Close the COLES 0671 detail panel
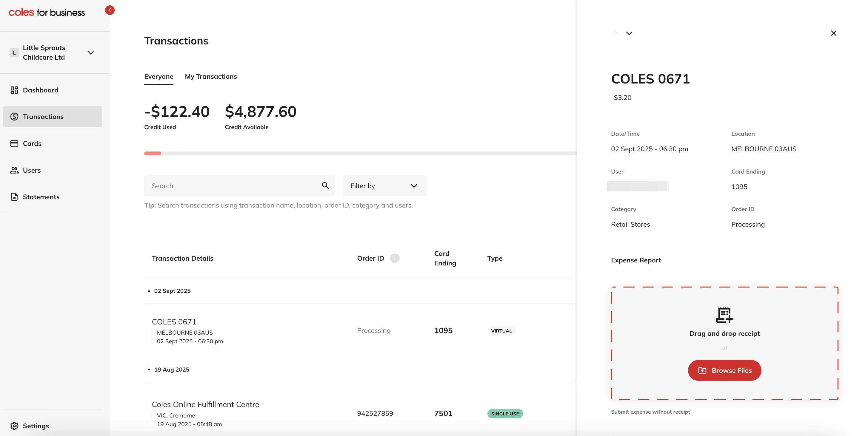Screen dimensions: 868x436 click(833, 33)
